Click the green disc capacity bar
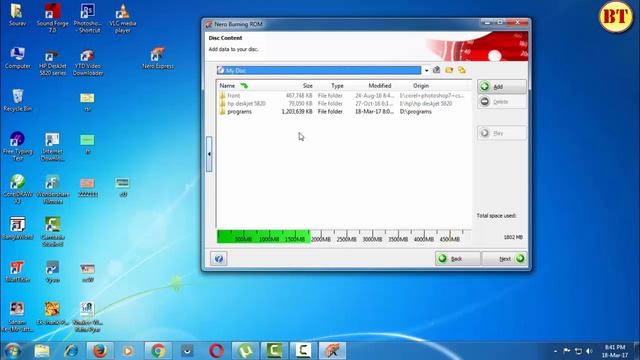This screenshot has height=360, width=640. click(x=263, y=236)
